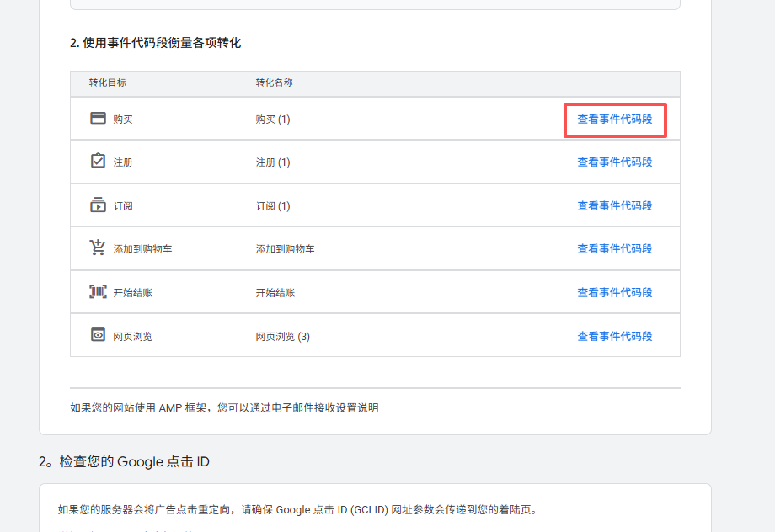The image size is (775, 532).
Task: Click the shopping cart icon for 添加到购物车
Action: tap(98, 248)
